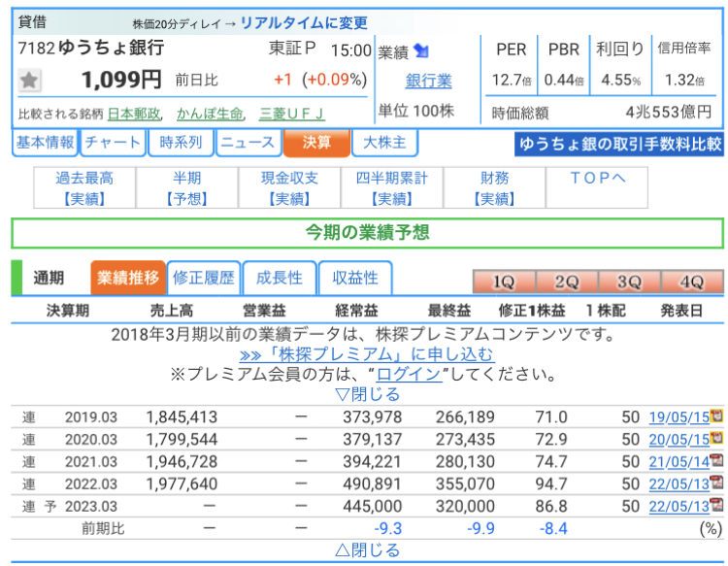
Task: Click the 94.7 修正1株益 cell
Action: (551, 484)
